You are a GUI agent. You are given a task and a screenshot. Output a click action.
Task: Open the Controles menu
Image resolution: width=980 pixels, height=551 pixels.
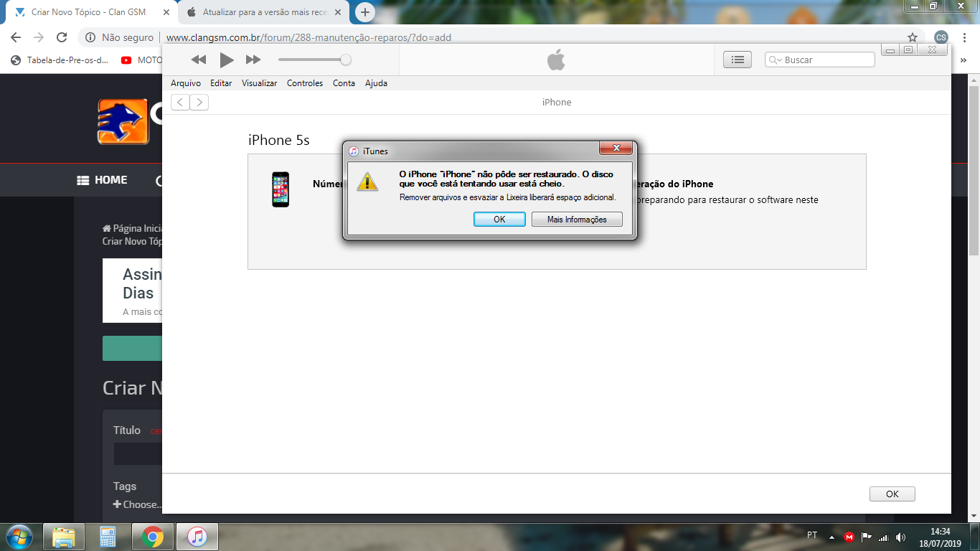point(305,83)
